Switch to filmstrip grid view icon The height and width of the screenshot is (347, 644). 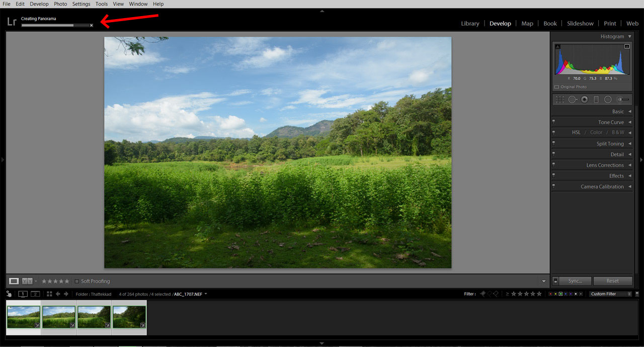tap(49, 294)
